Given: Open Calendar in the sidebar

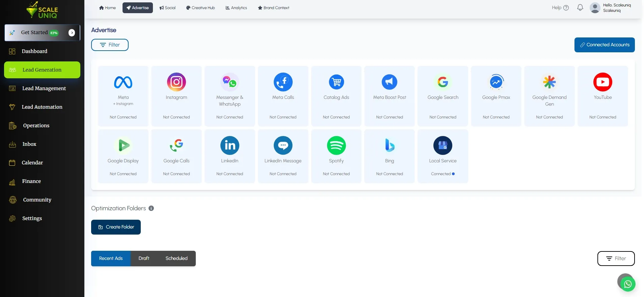Looking at the screenshot, I should [42, 163].
